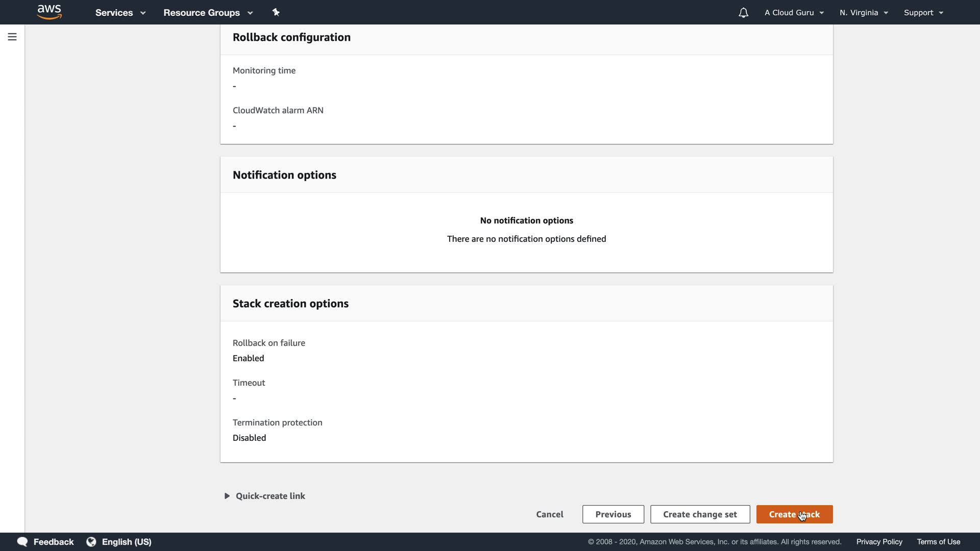Open the Privacy Policy link

coord(879,542)
